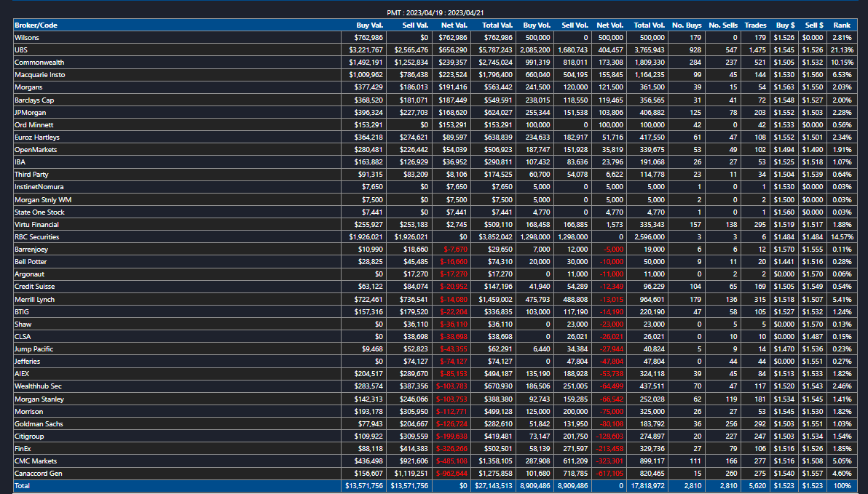Click the Broker/Code column header
868x494 pixels.
tap(36, 25)
